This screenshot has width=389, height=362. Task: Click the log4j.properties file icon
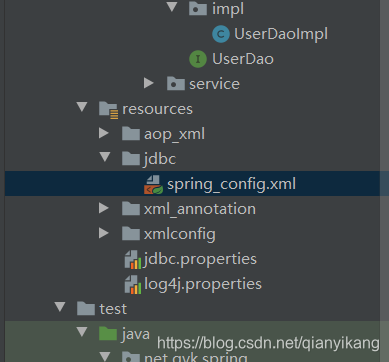pyautogui.click(x=133, y=285)
